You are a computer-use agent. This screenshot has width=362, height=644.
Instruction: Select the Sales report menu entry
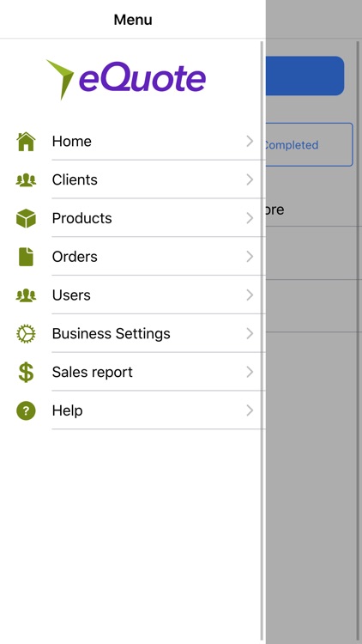[133, 372]
